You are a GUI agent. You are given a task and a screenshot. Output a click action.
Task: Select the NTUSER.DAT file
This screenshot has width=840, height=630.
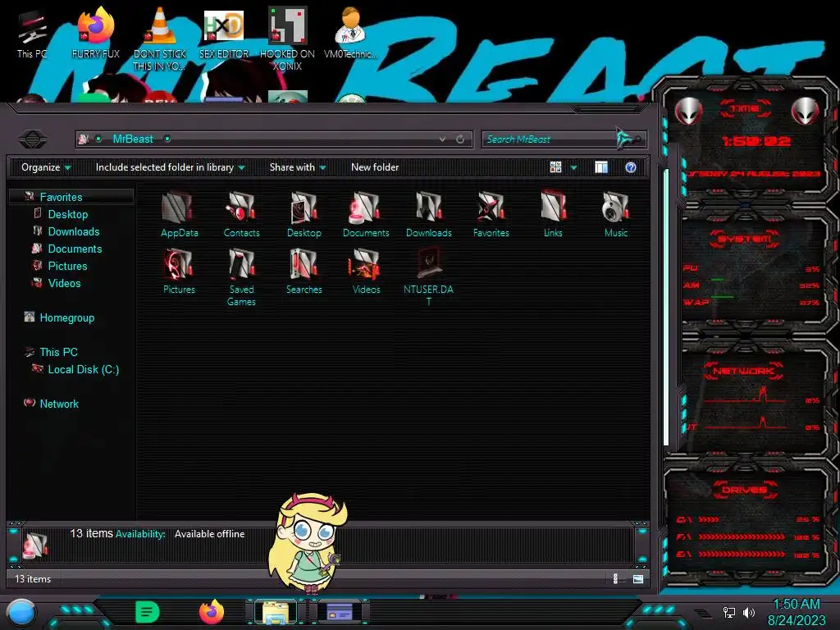(428, 277)
